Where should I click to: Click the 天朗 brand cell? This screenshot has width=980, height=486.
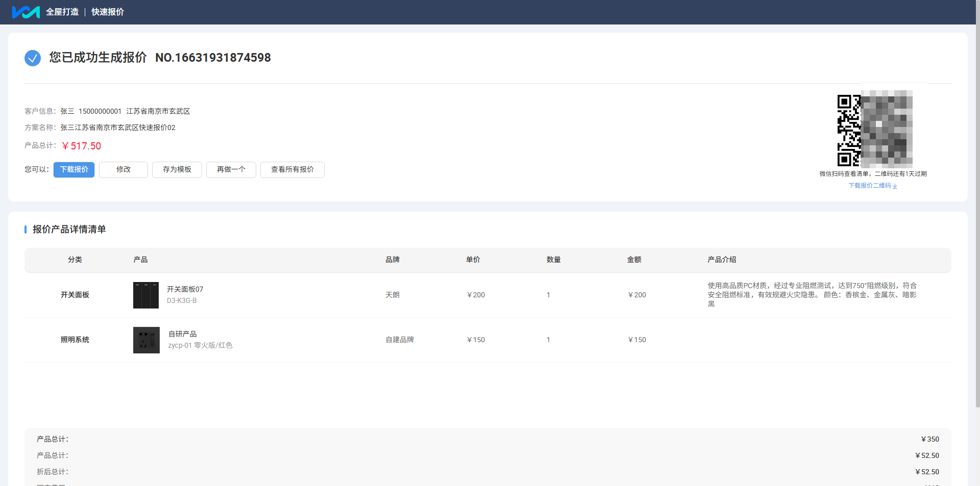[x=393, y=295]
